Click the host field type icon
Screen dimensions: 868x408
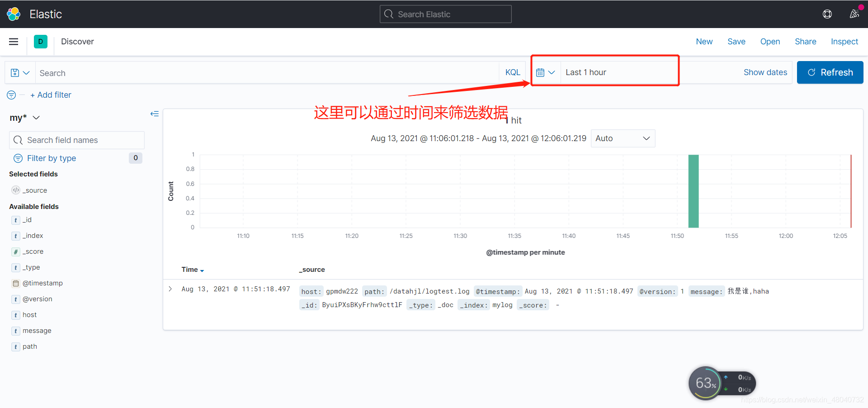tap(16, 315)
